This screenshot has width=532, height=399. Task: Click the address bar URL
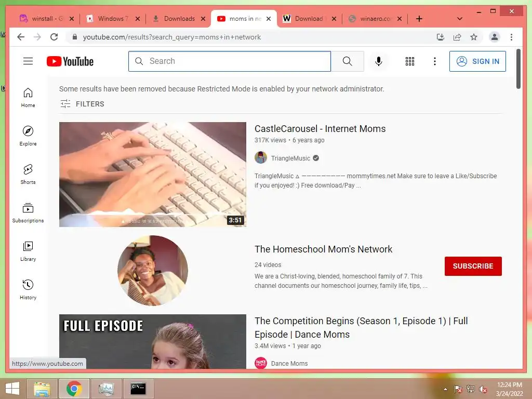(x=171, y=37)
